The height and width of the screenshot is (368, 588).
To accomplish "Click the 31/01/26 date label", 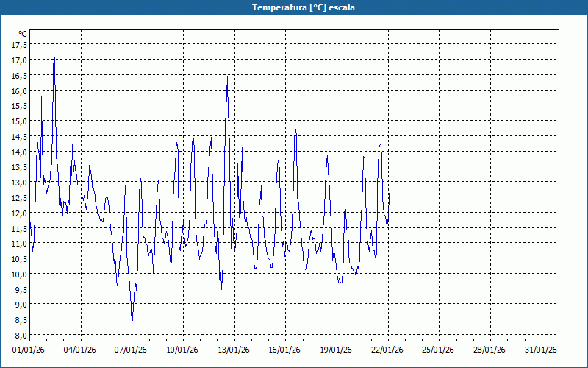I will 542,350.
